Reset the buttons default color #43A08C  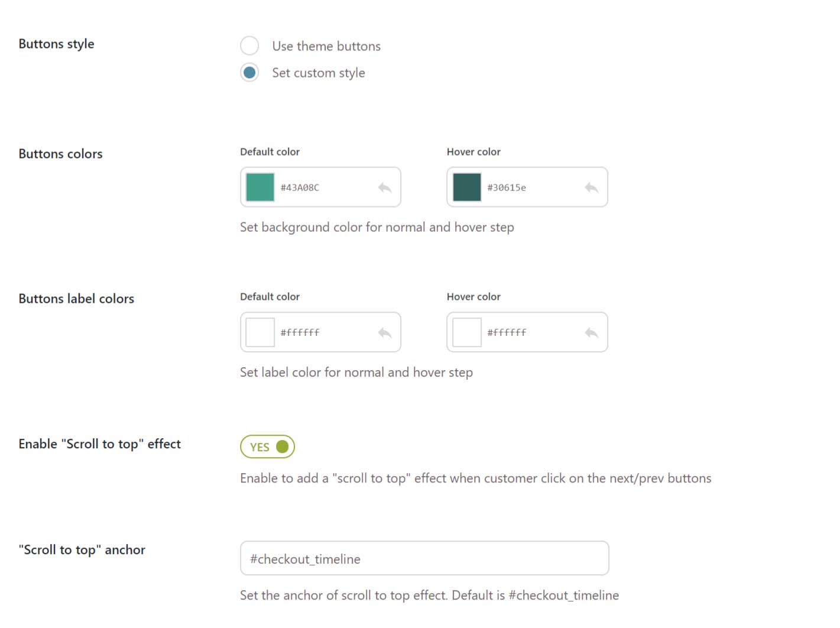point(385,187)
